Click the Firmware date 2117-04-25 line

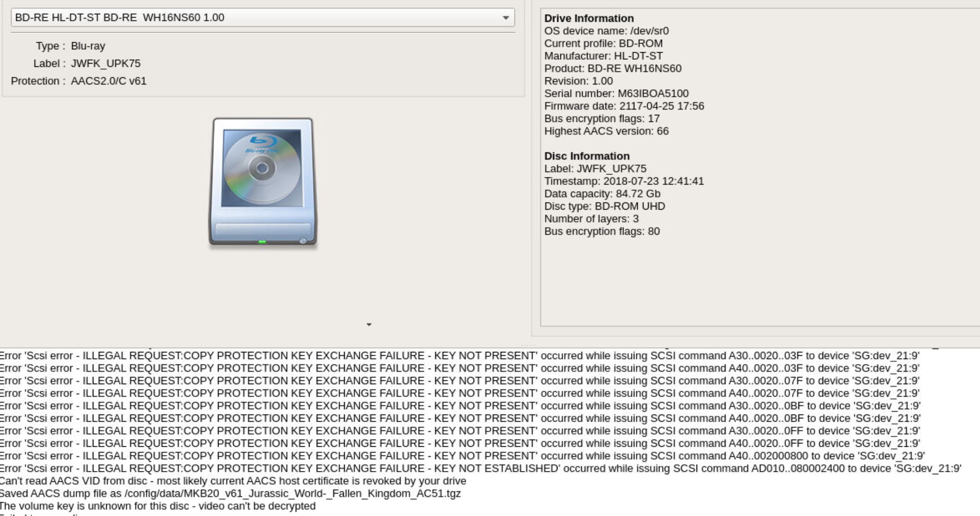[624, 106]
